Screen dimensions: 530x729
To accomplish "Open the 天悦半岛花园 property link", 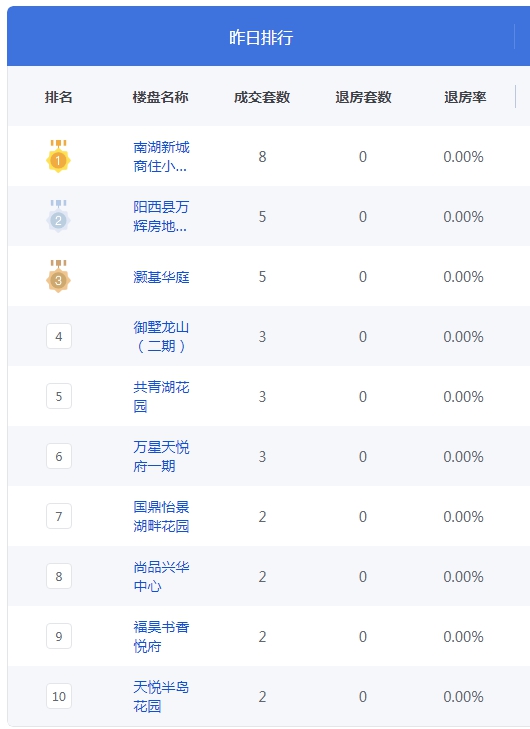I will coord(161,696).
